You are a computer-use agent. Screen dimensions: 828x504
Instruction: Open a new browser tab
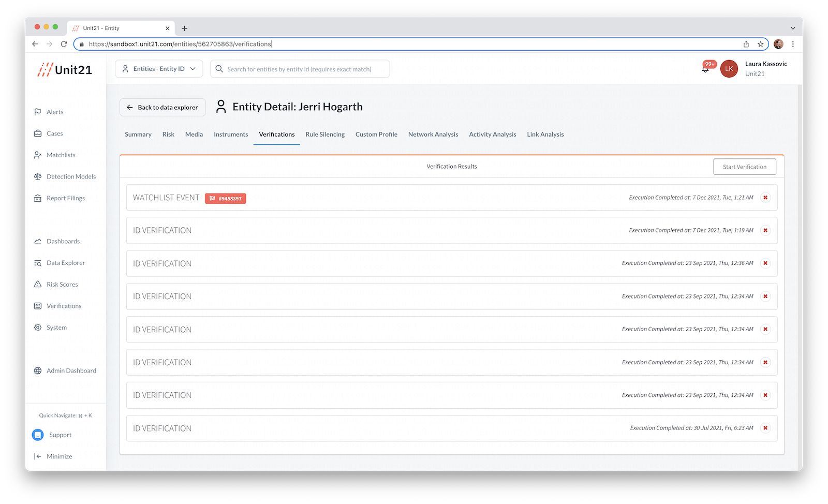pyautogui.click(x=185, y=28)
